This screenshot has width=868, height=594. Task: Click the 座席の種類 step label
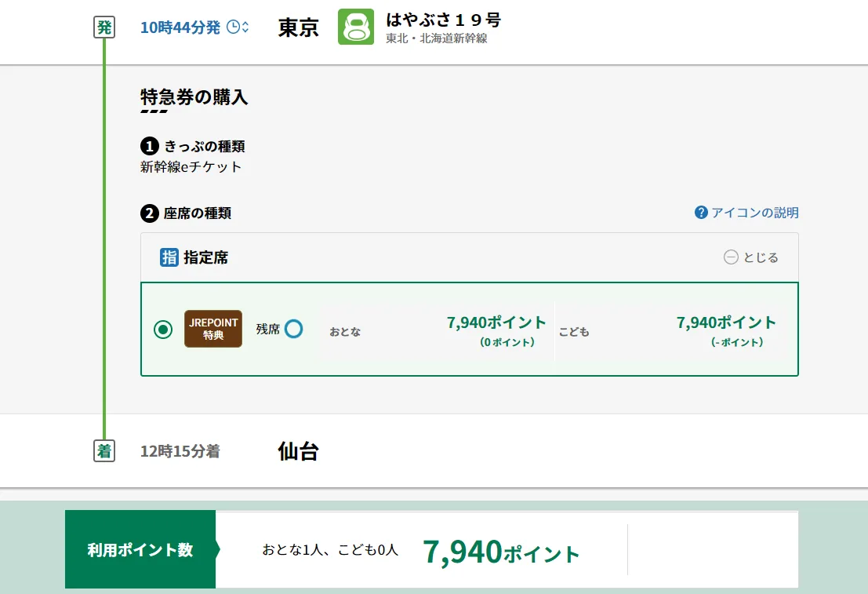pos(198,213)
